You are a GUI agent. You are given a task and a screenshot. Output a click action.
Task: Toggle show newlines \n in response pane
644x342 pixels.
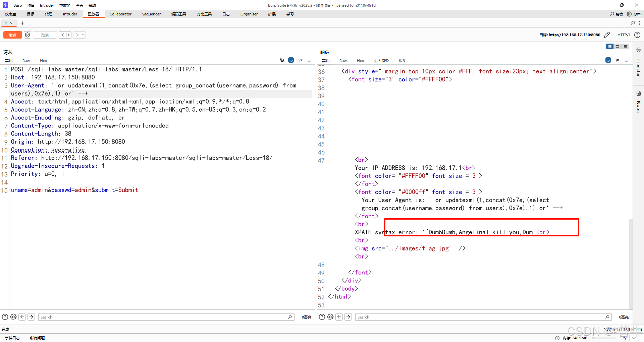(x=617, y=60)
